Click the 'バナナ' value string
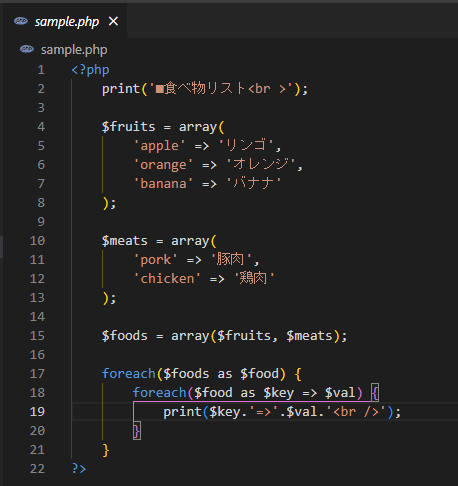 [x=254, y=183]
